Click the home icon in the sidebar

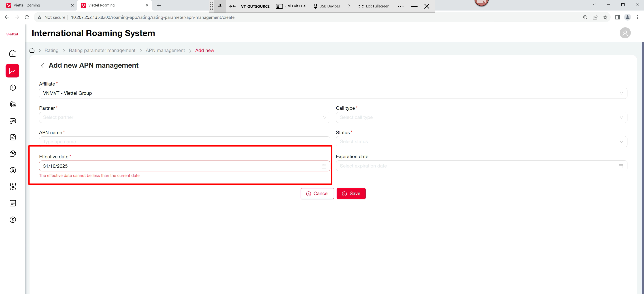tap(13, 54)
